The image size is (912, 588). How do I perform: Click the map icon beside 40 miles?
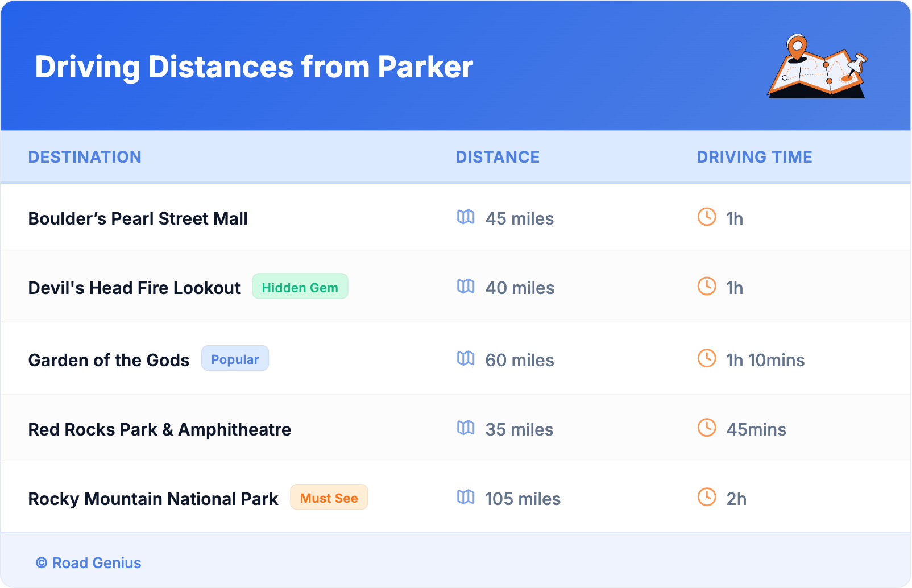[466, 287]
